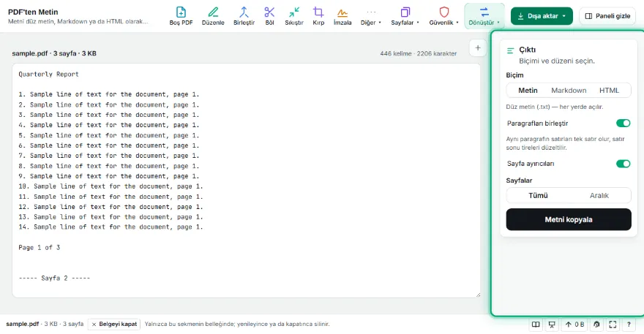
Task: Click the '----- Sayfa 2 -----' separator text
Action: coord(54,278)
